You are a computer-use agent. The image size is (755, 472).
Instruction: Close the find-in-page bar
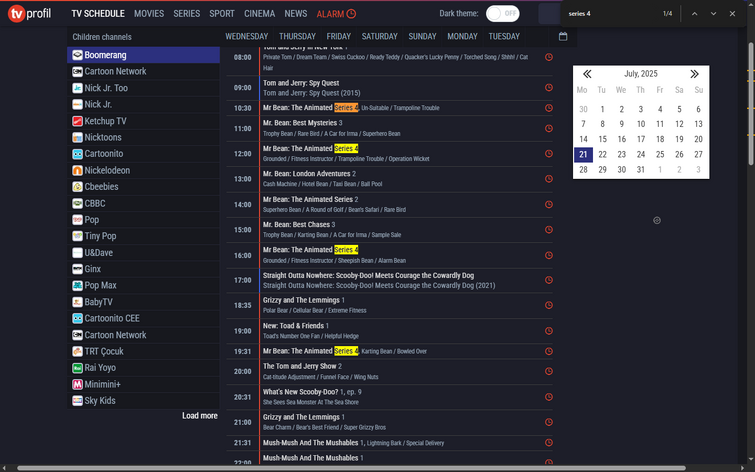coord(732,13)
